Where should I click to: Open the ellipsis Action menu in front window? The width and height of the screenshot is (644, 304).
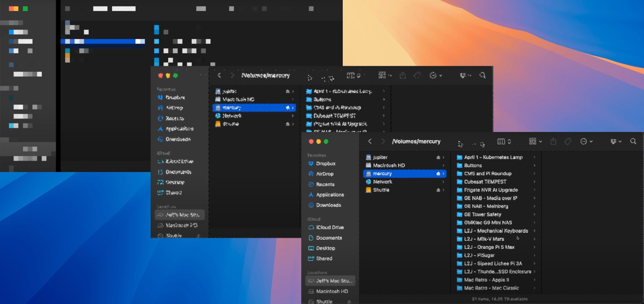click(586, 142)
